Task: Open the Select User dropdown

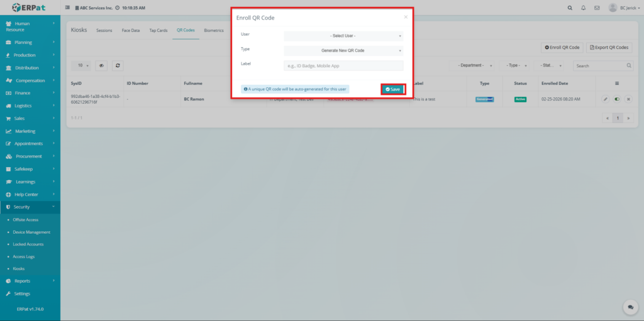Action: tap(343, 36)
